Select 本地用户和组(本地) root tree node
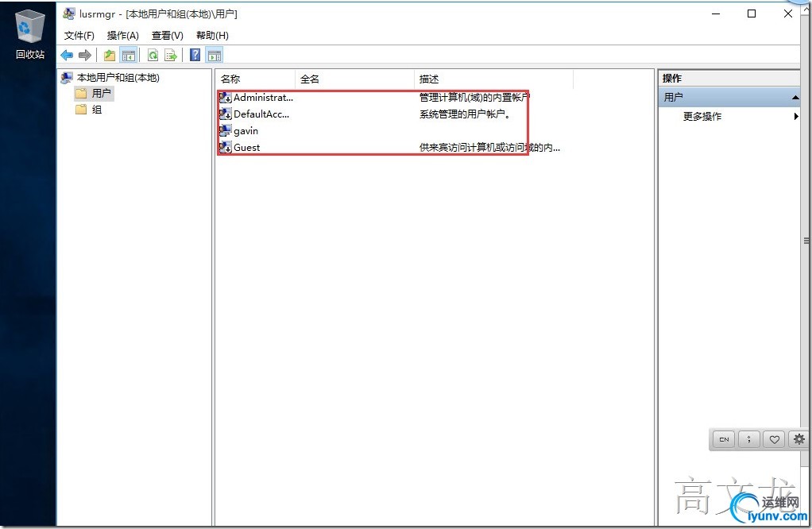The height and width of the screenshot is (529, 812). [118, 78]
